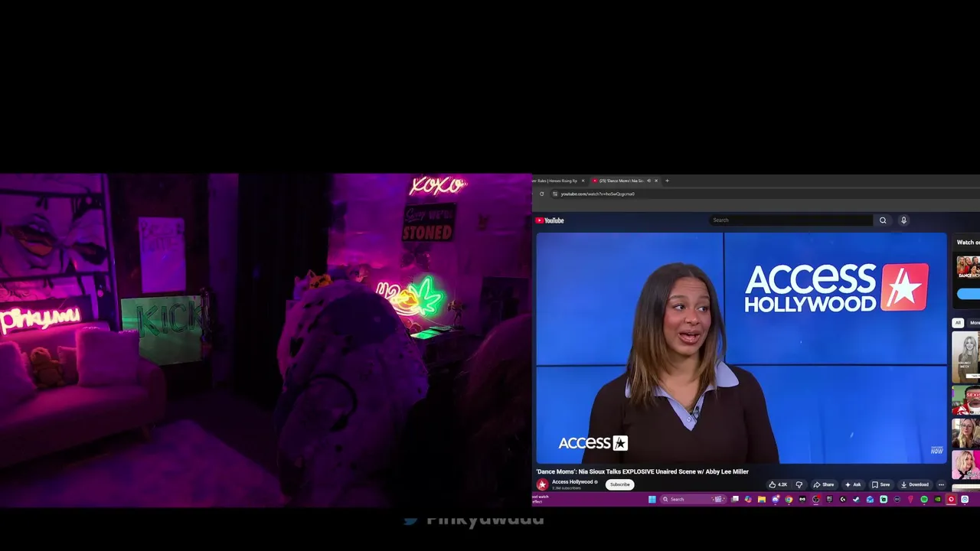Open the red recorder app taskbar icon

click(x=951, y=499)
